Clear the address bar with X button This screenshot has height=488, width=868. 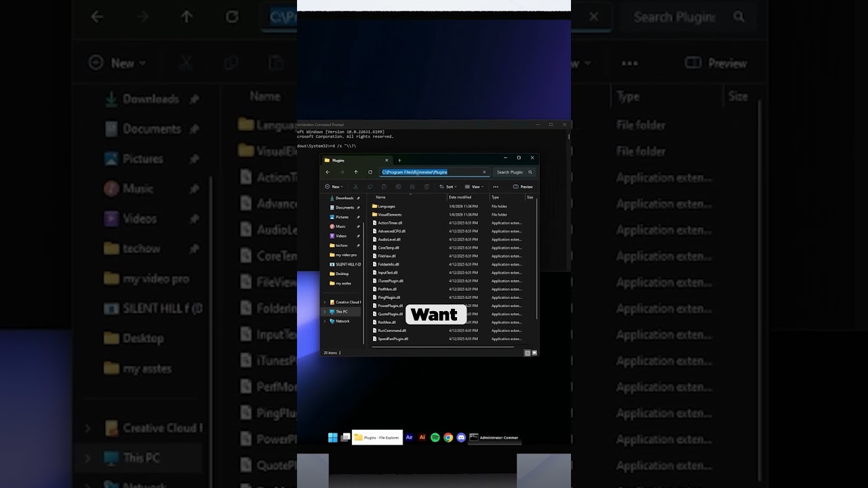click(484, 172)
